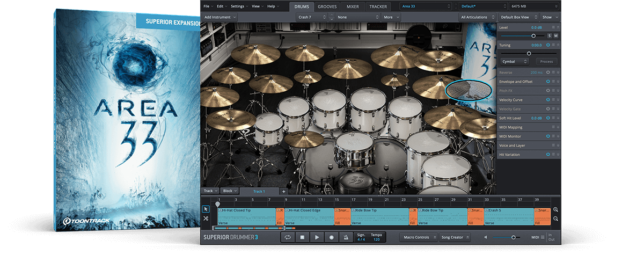Click the Sign. 4/4 time signature field
This screenshot has width=644, height=262.
tap(362, 237)
